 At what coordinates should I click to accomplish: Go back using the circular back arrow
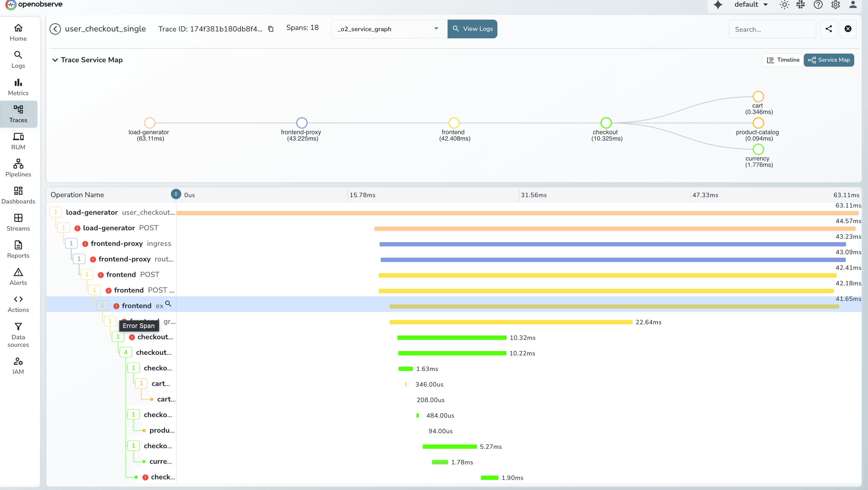55,29
